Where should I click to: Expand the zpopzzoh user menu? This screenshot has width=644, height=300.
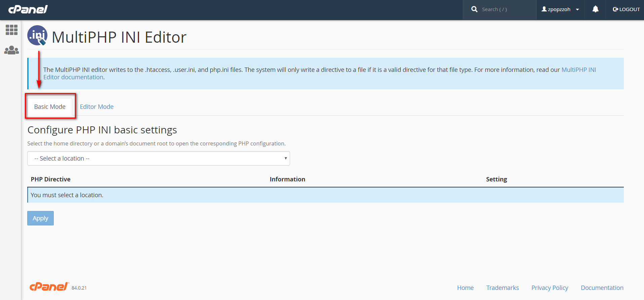pyautogui.click(x=560, y=9)
